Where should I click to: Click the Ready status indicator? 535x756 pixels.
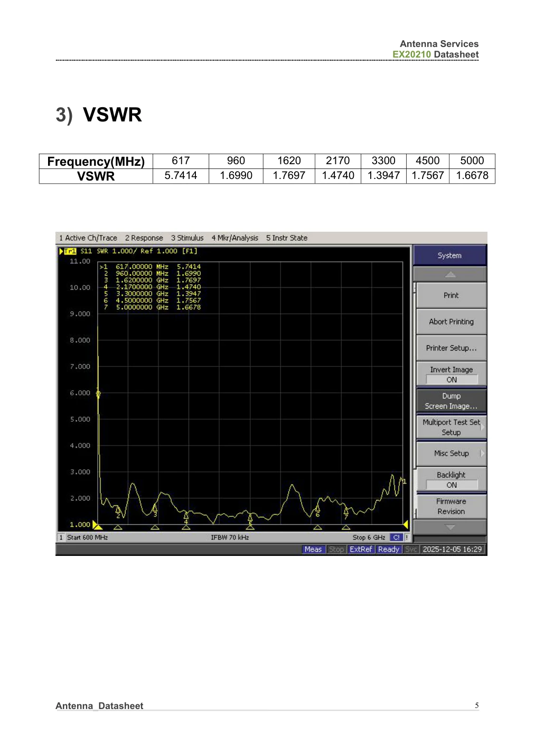click(389, 550)
